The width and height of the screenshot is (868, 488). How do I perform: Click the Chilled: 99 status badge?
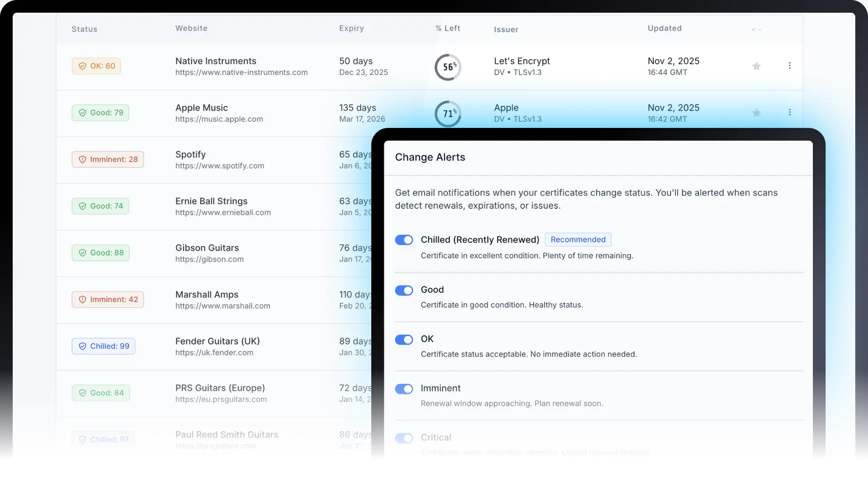104,346
